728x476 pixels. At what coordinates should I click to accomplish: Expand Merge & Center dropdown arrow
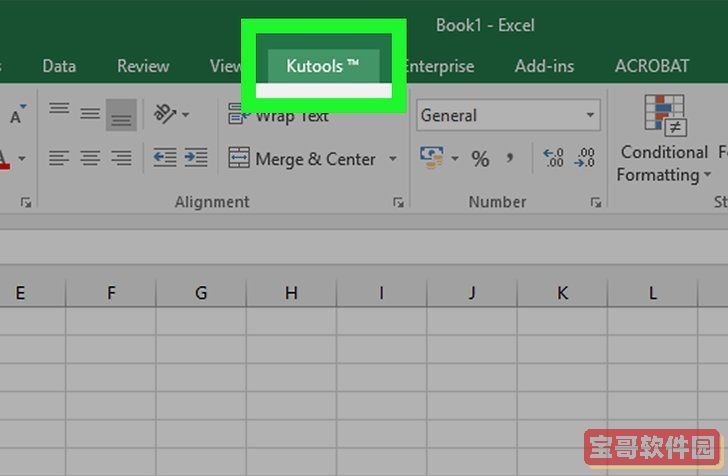(393, 159)
